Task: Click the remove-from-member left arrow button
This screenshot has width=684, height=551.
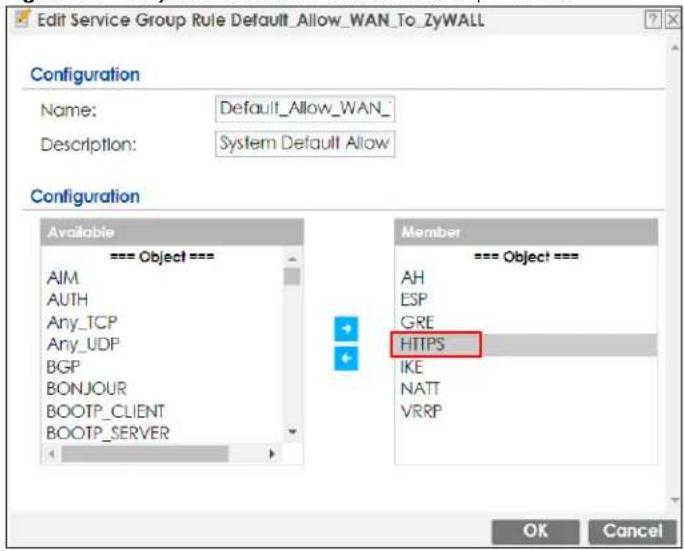Action: [346, 358]
